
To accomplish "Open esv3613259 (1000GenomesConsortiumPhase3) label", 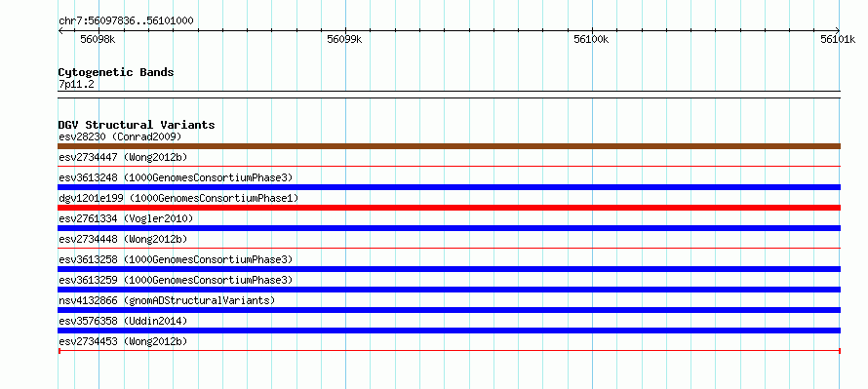I will (x=175, y=280).
